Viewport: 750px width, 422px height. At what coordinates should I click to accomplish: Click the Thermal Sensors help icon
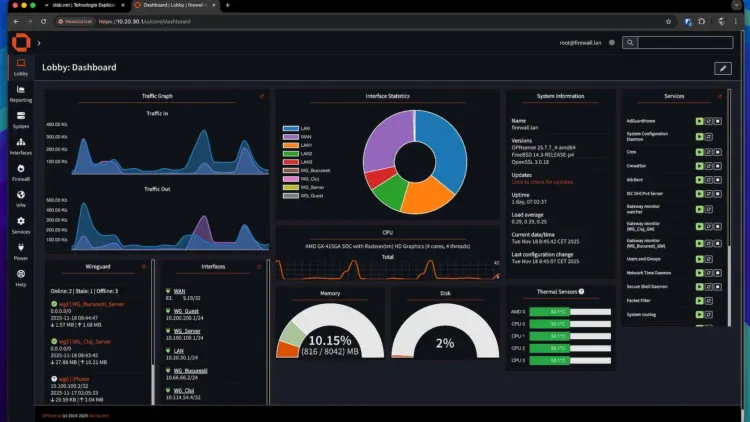click(x=581, y=291)
